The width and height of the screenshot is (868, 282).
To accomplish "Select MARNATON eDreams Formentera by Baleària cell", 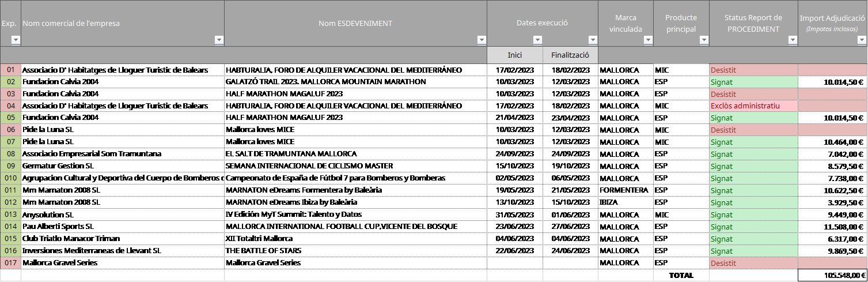I will (x=355, y=190).
